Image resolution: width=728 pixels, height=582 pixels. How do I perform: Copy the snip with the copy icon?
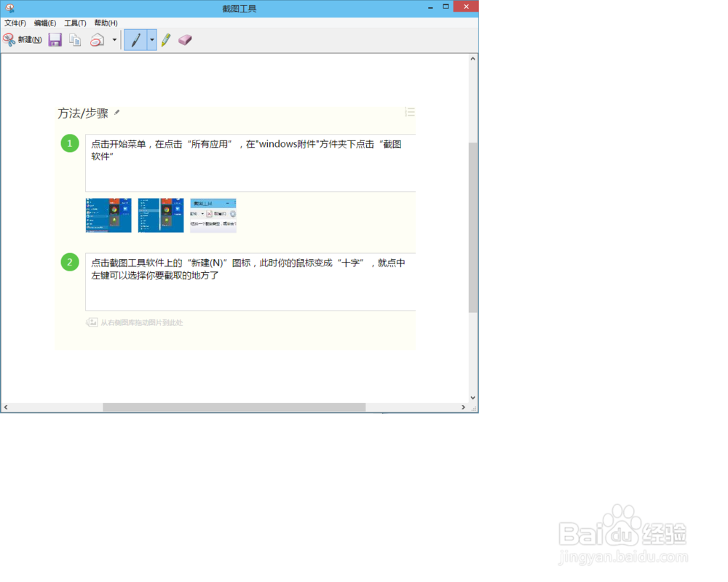75,39
